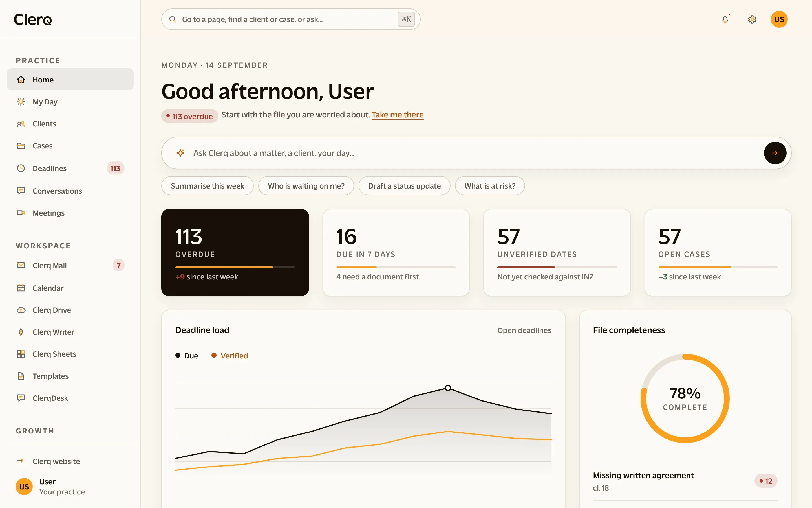Open settings via the gear icon

[x=752, y=19]
